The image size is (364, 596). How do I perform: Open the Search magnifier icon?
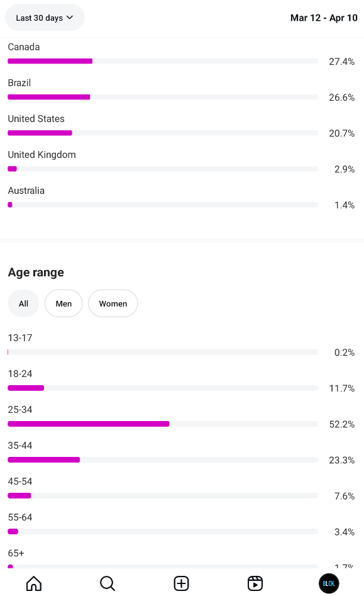point(108,583)
